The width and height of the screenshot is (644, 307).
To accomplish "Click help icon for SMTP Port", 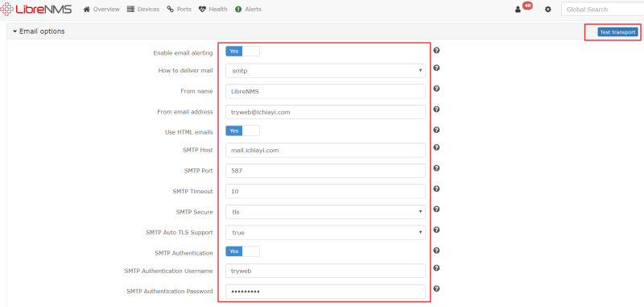I will pos(436,168).
